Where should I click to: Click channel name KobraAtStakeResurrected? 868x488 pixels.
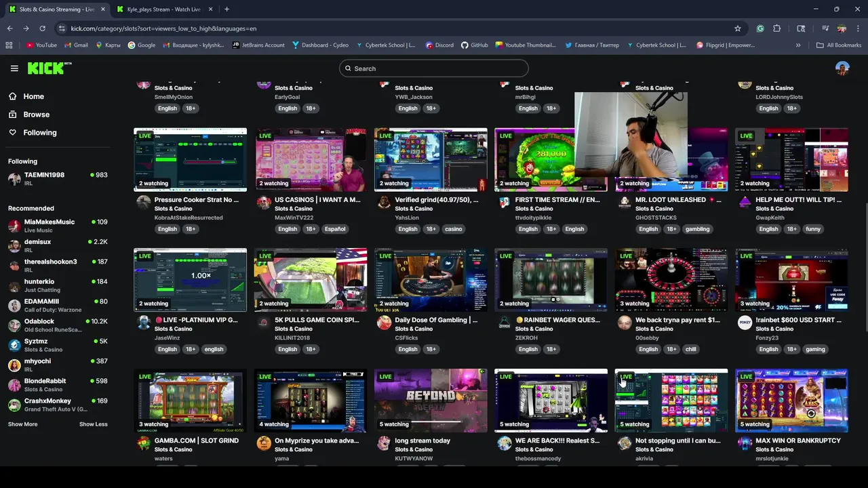[x=189, y=218]
